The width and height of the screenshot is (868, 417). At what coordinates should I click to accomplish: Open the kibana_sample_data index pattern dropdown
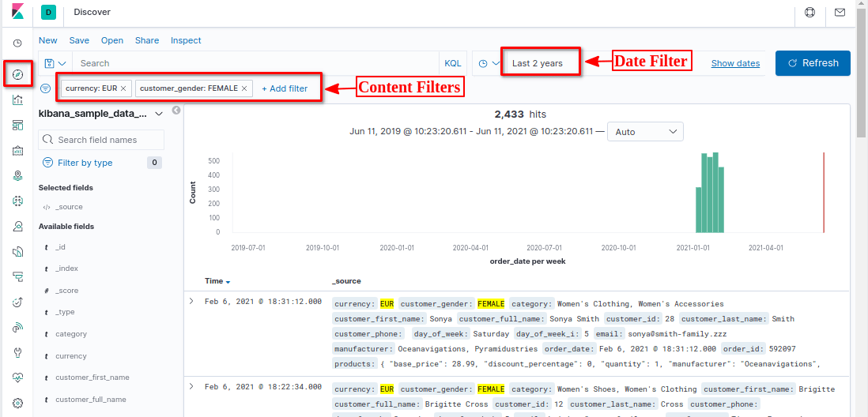coord(100,114)
